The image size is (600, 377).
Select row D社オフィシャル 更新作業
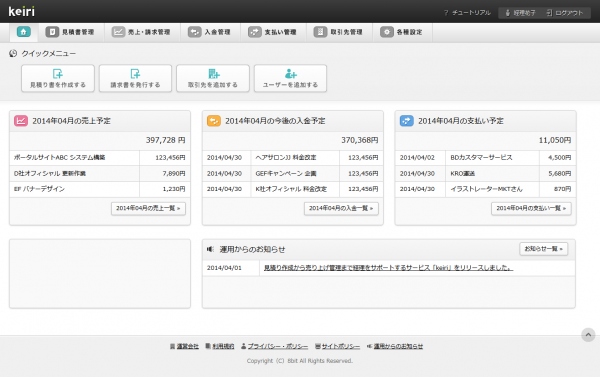tap(100, 173)
